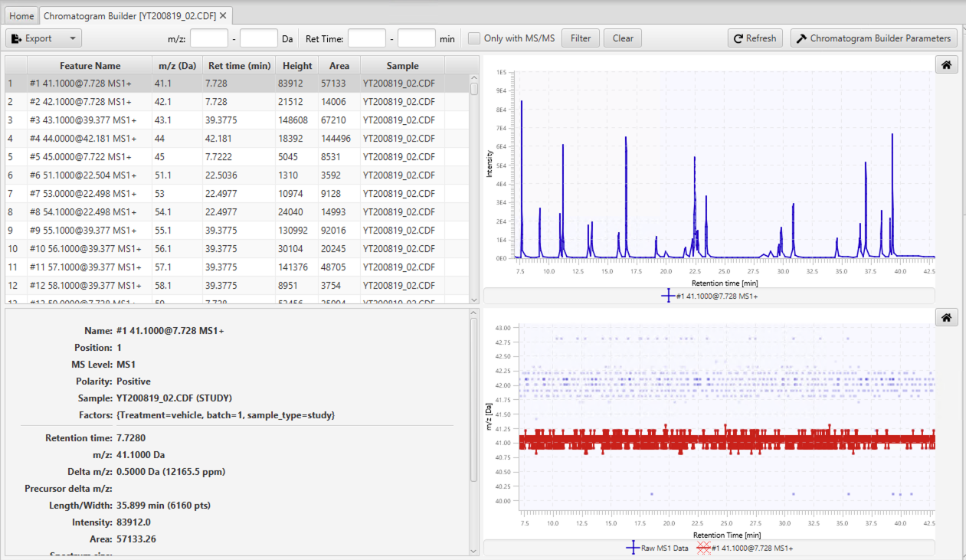Sort by the Feature Name column header

click(90, 65)
